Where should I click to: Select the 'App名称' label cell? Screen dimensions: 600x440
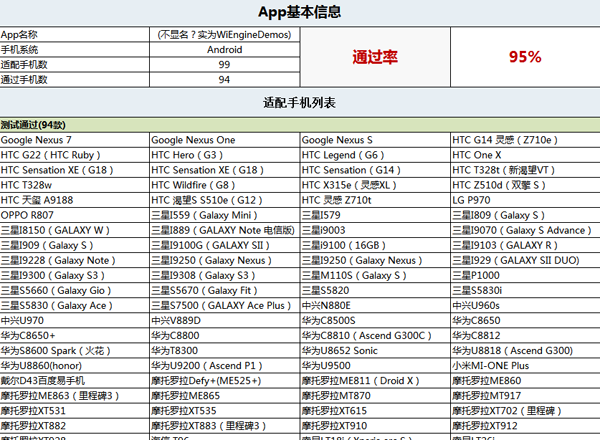(75, 34)
